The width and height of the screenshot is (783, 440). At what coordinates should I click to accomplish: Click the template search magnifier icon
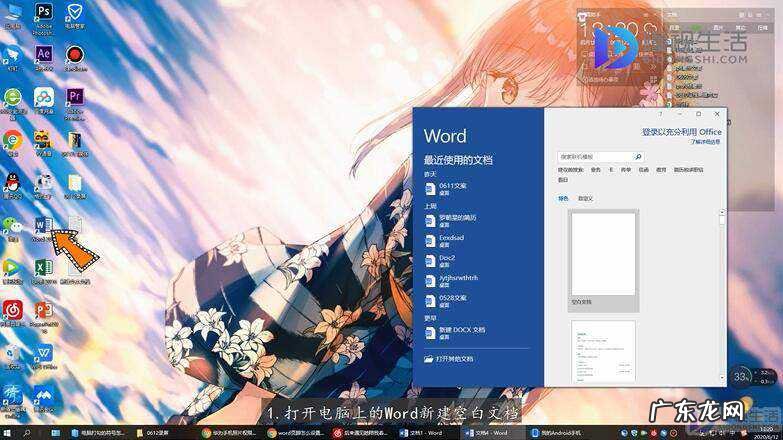point(638,157)
